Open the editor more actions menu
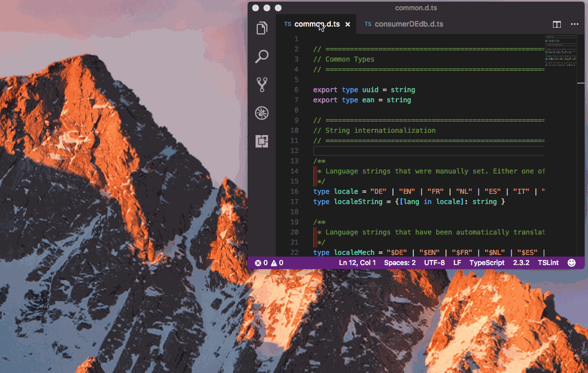Screen dimensions: 588x373 [x=574, y=24]
